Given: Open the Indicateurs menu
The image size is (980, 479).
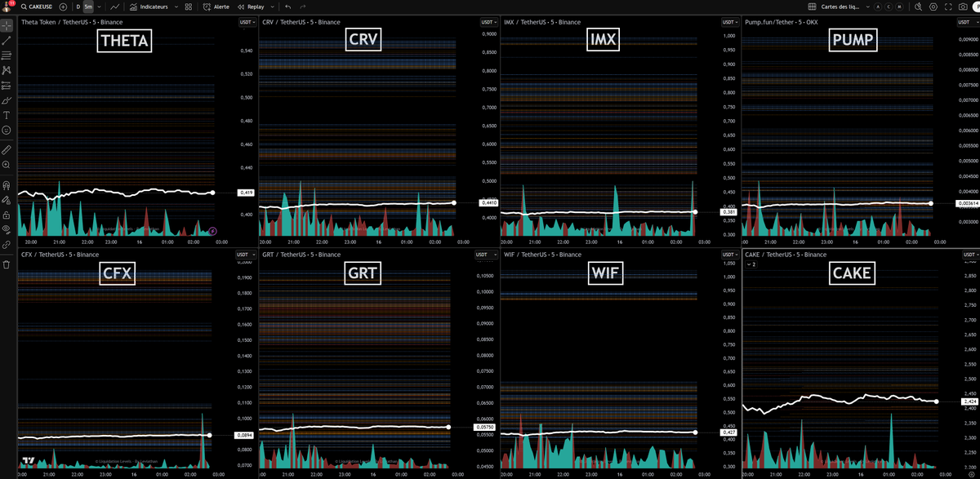Looking at the screenshot, I should pyautogui.click(x=149, y=7).
